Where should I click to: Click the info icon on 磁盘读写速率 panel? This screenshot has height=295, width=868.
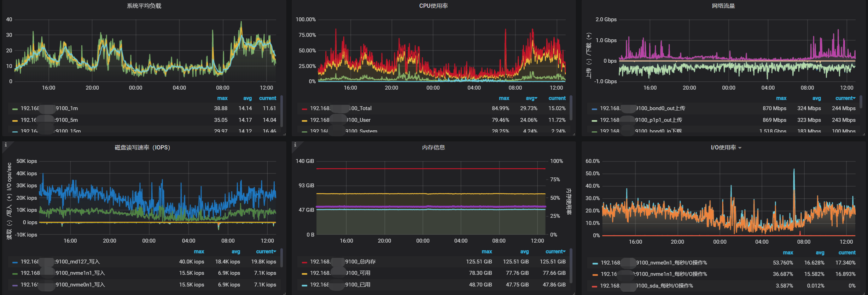(x=6, y=144)
